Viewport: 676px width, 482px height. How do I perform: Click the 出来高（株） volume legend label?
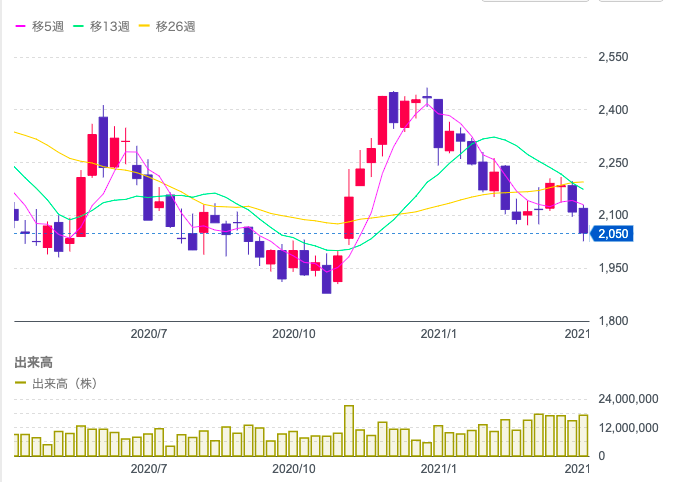point(65,383)
